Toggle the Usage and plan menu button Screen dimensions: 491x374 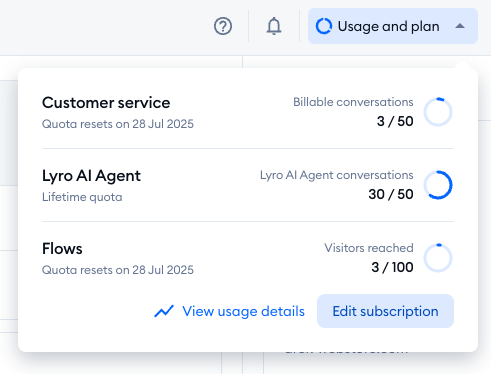pos(393,26)
